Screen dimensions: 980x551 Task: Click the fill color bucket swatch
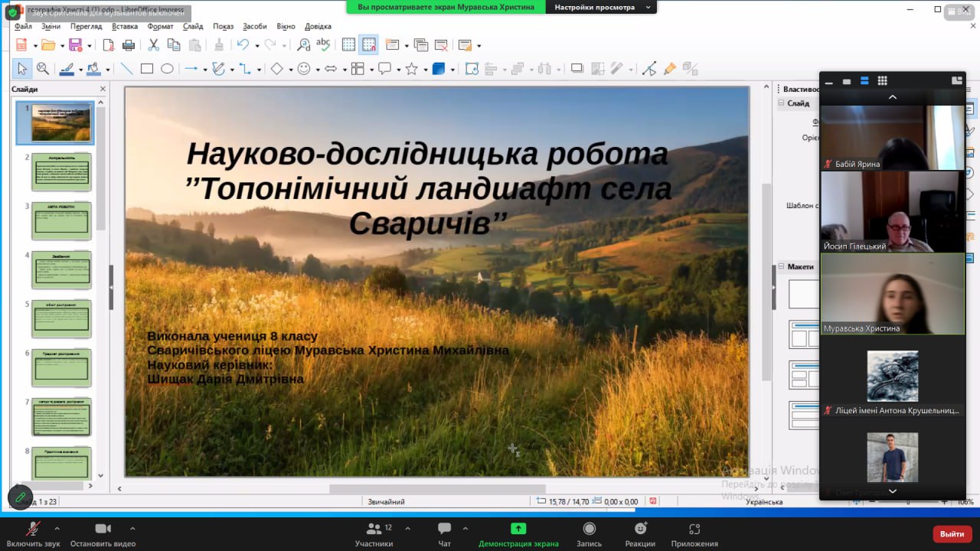pos(93,69)
